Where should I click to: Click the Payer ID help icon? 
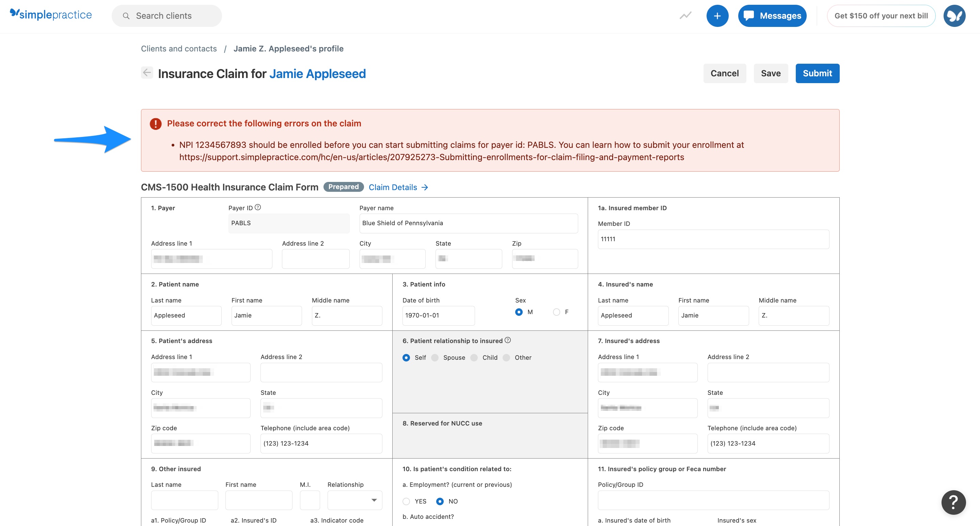point(257,207)
